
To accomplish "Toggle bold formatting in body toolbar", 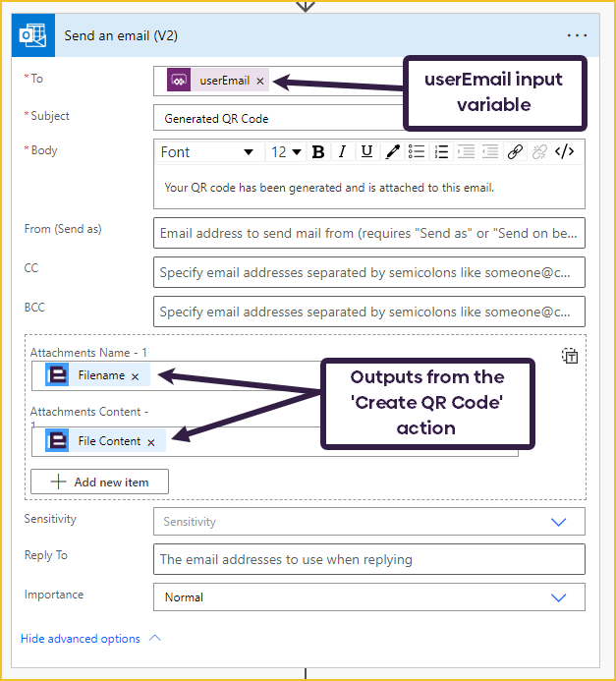I will tap(317, 151).
